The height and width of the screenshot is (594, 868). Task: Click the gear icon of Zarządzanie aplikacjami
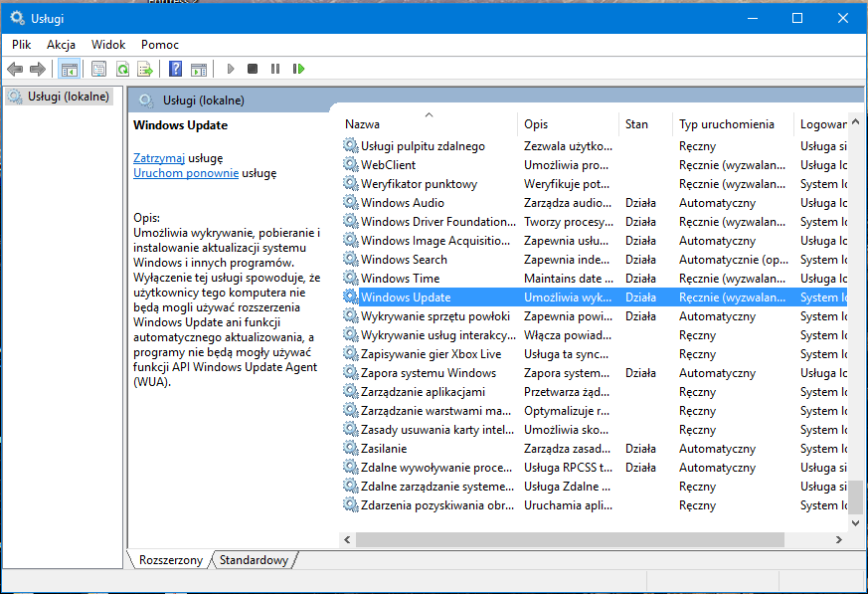tap(350, 391)
